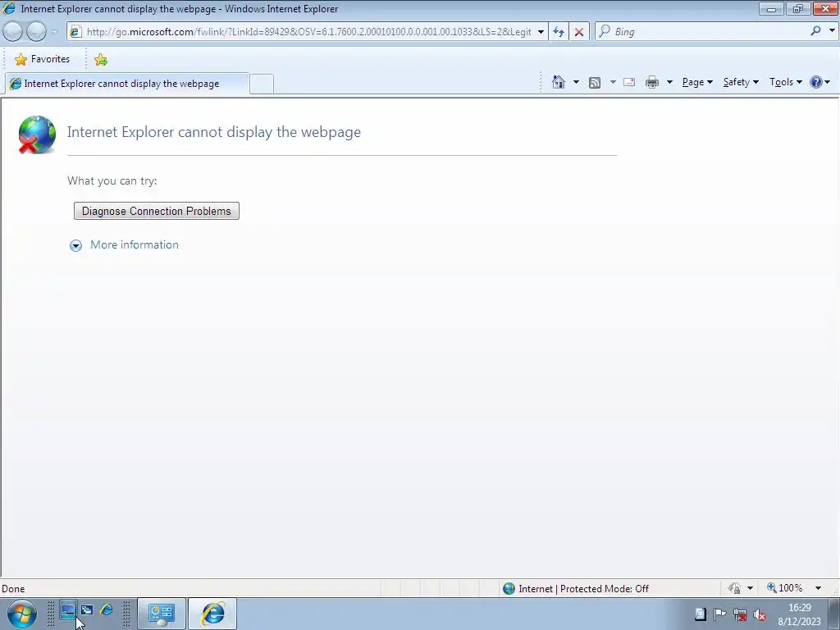
Task: Open the Tools menu
Action: pos(785,82)
